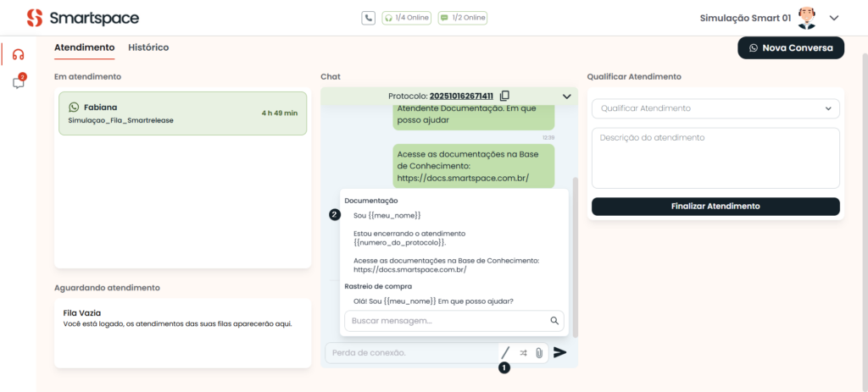The height and width of the screenshot is (392, 868).
Task: Toggle the 1/4 Online voice status
Action: 406,18
